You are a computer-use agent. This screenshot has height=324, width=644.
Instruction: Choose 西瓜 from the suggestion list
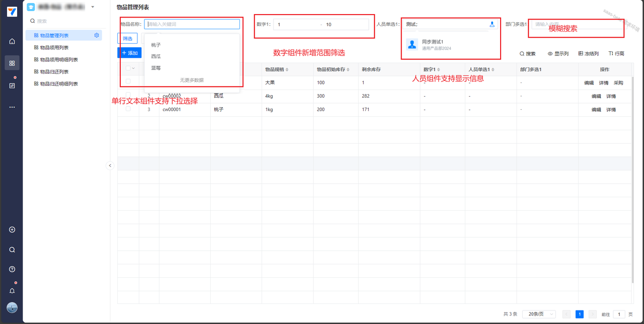pos(156,56)
